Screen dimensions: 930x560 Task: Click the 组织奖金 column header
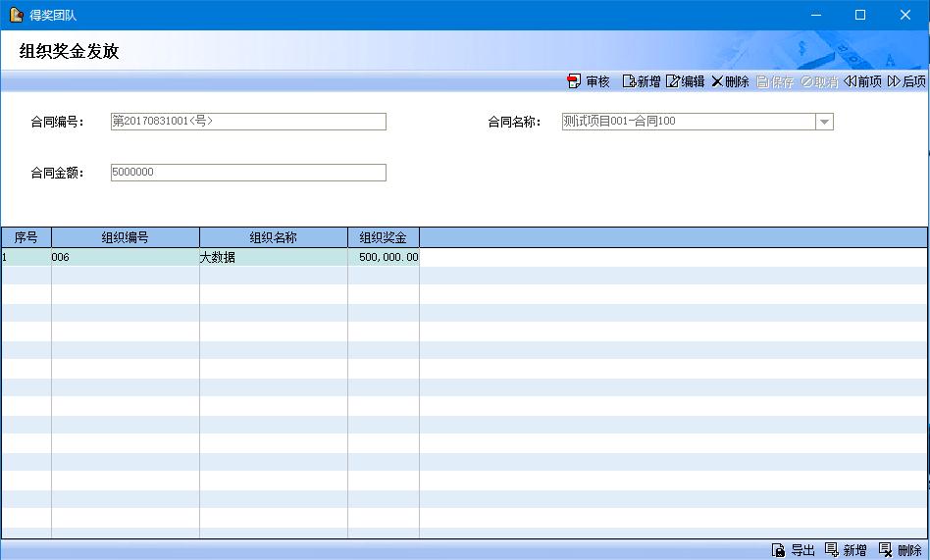pos(384,237)
